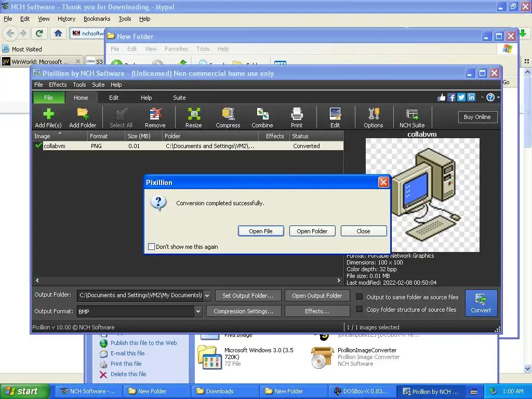Enable Output to same folder as source files

[x=360, y=297]
